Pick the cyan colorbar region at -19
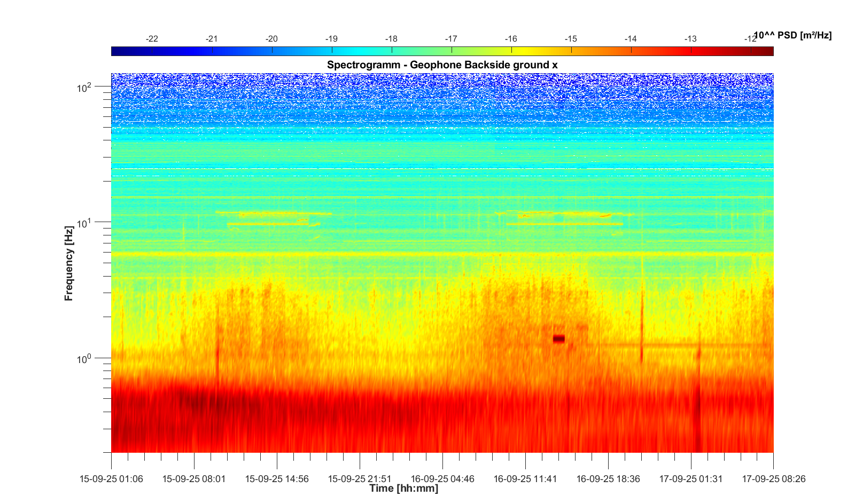The width and height of the screenshot is (855, 504). pyautogui.click(x=332, y=51)
